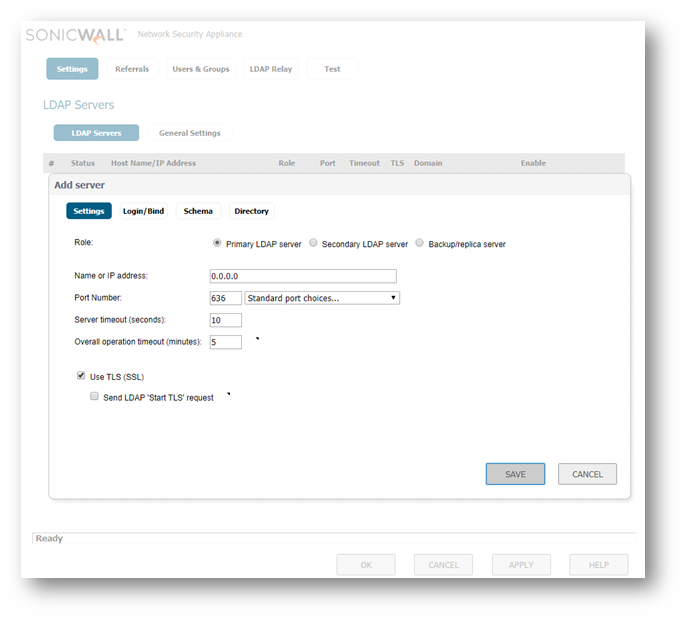Focus the Port Number field

pyautogui.click(x=225, y=298)
